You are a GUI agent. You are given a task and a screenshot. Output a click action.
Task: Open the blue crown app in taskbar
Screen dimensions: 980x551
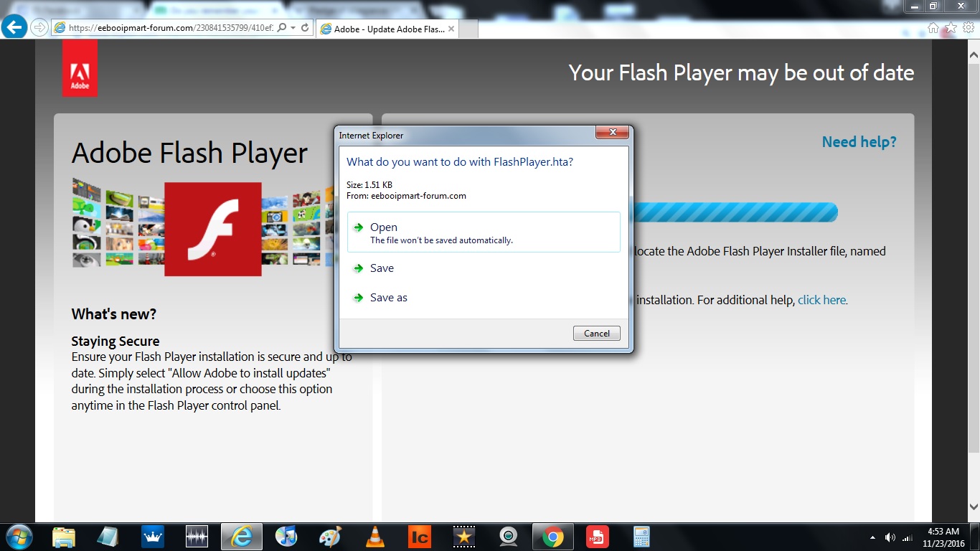[153, 537]
